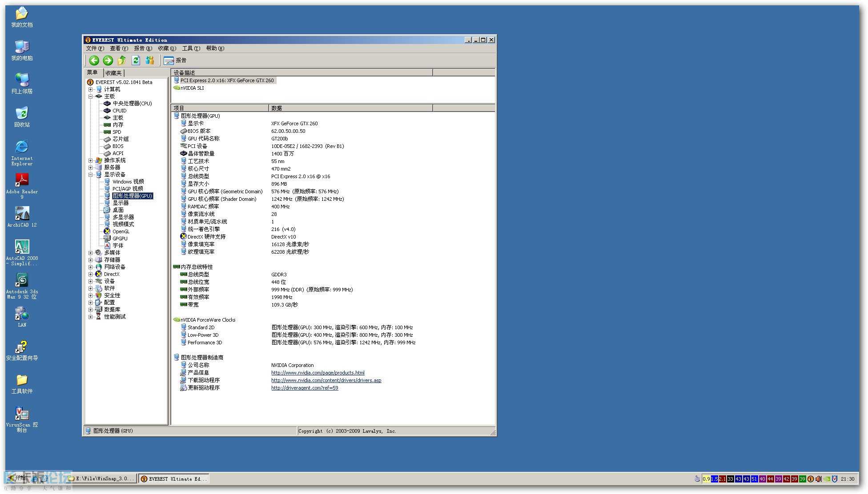Click the two-people users toolbar icon

pyautogui.click(x=150, y=60)
